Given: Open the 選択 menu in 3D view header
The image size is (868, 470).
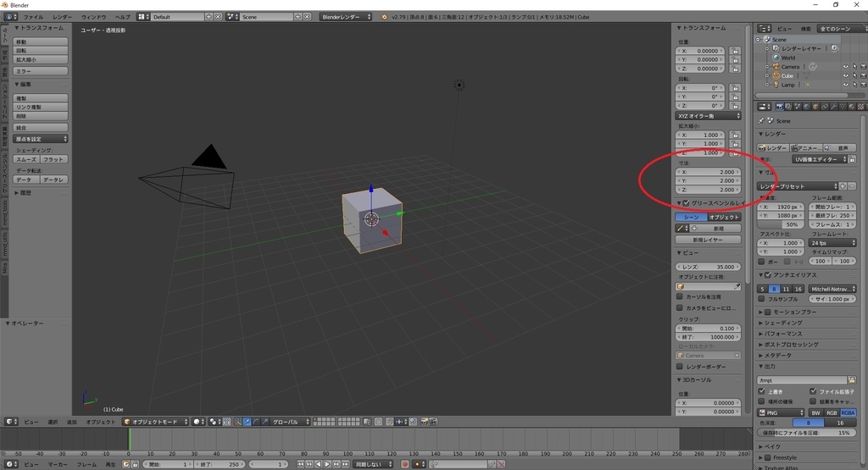Looking at the screenshot, I should [53, 422].
